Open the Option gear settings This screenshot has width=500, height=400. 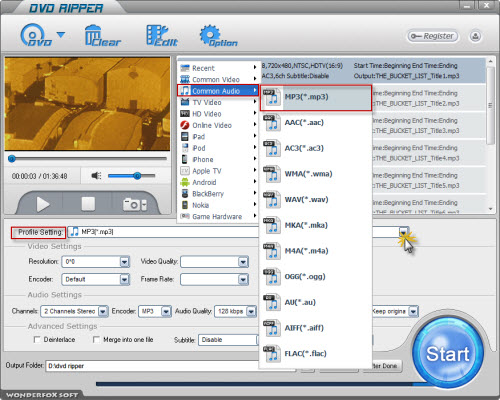218,35
